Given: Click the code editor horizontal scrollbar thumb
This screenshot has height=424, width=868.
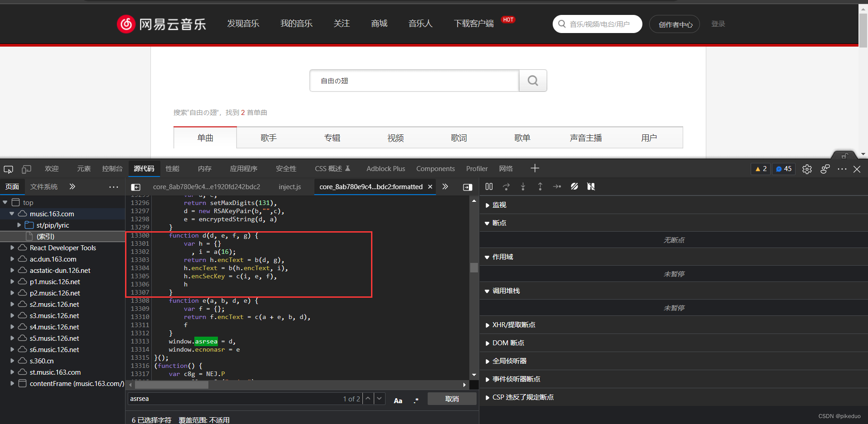Looking at the screenshot, I should click(172, 385).
